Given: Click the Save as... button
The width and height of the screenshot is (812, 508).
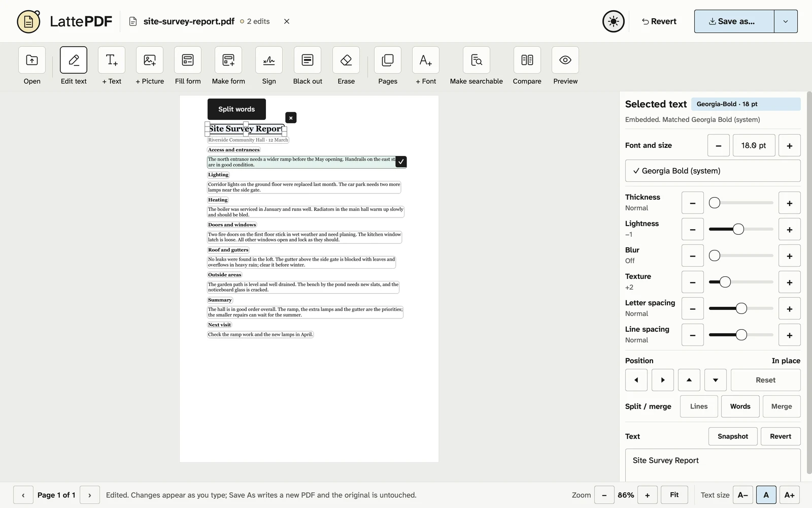Looking at the screenshot, I should (x=734, y=21).
